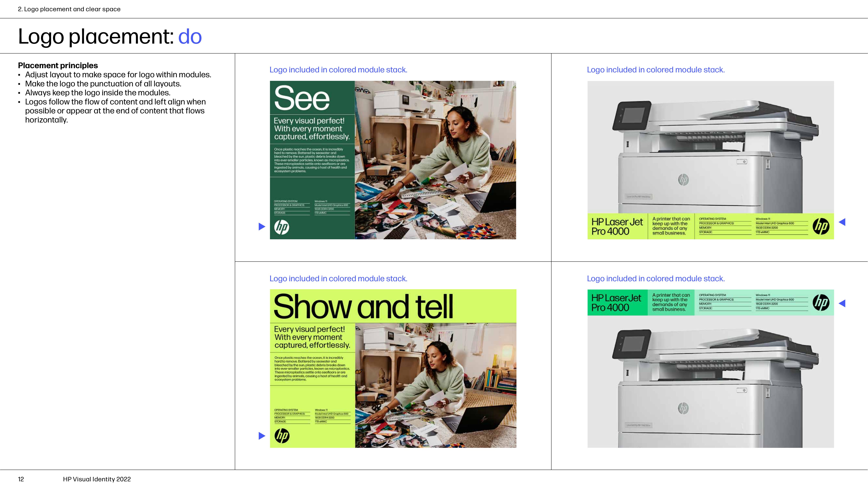Click the 'Show and tell' headline

(x=364, y=306)
